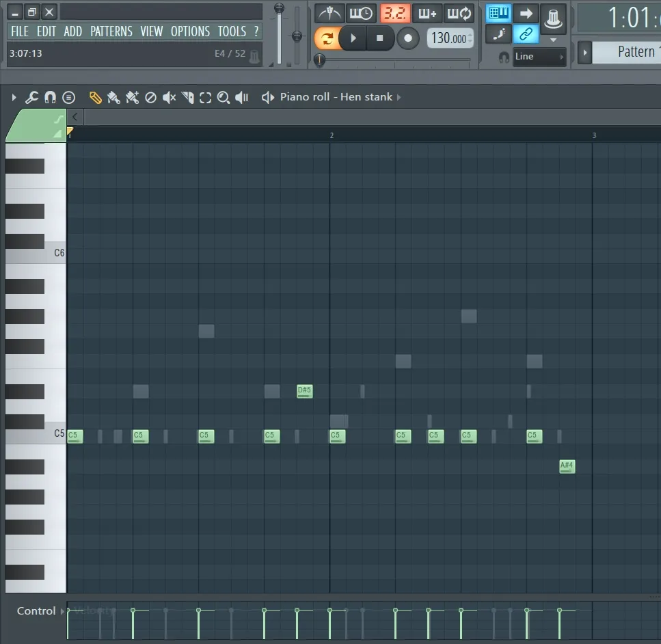This screenshot has width=661, height=644.
Task: Toggle loop recording icon
Action: pyautogui.click(x=459, y=14)
